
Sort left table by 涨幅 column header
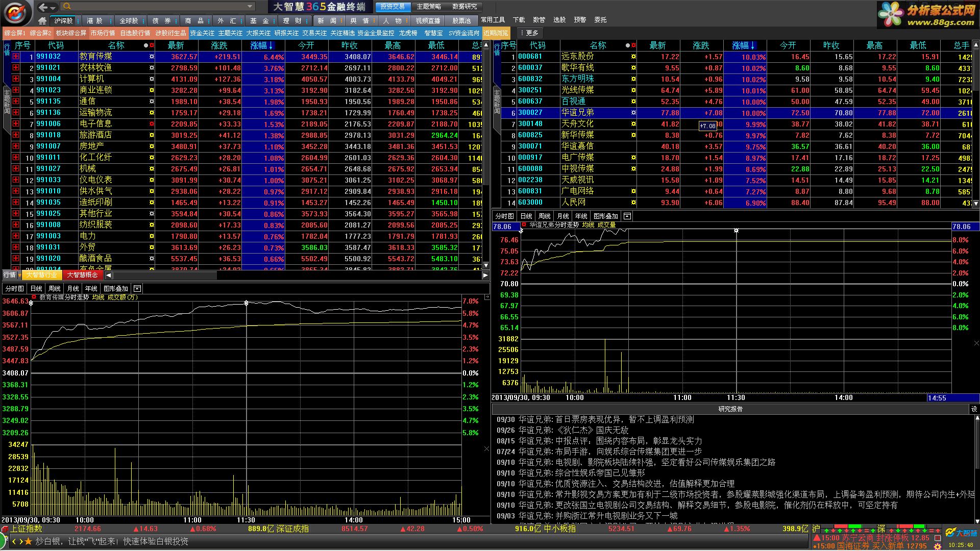[x=262, y=45]
